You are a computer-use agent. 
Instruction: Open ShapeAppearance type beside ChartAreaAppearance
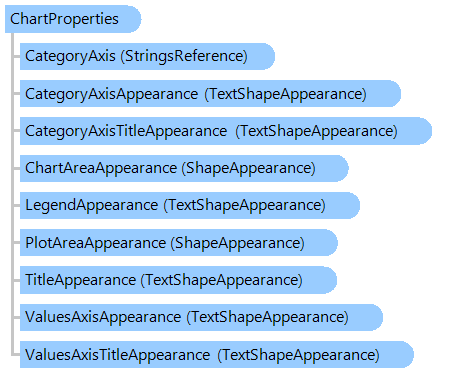(x=248, y=168)
